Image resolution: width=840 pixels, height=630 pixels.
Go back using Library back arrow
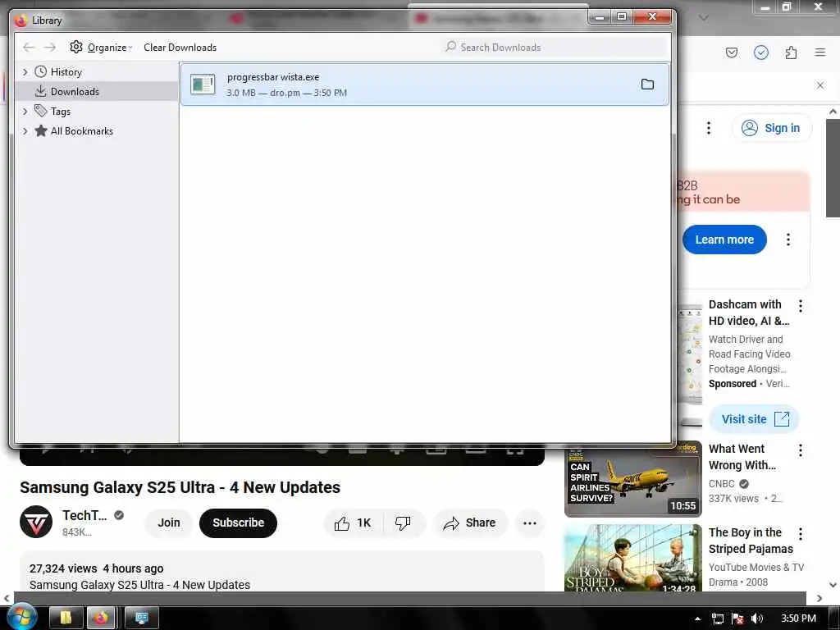coord(29,47)
